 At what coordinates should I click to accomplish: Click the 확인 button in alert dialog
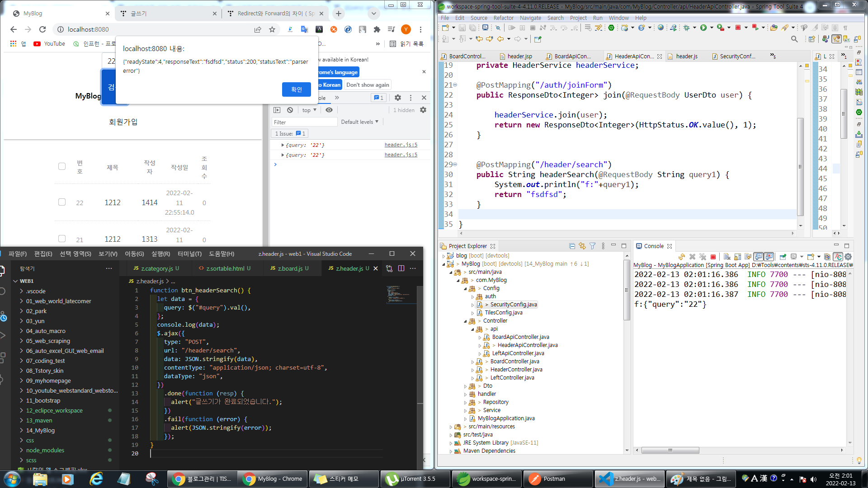point(296,89)
